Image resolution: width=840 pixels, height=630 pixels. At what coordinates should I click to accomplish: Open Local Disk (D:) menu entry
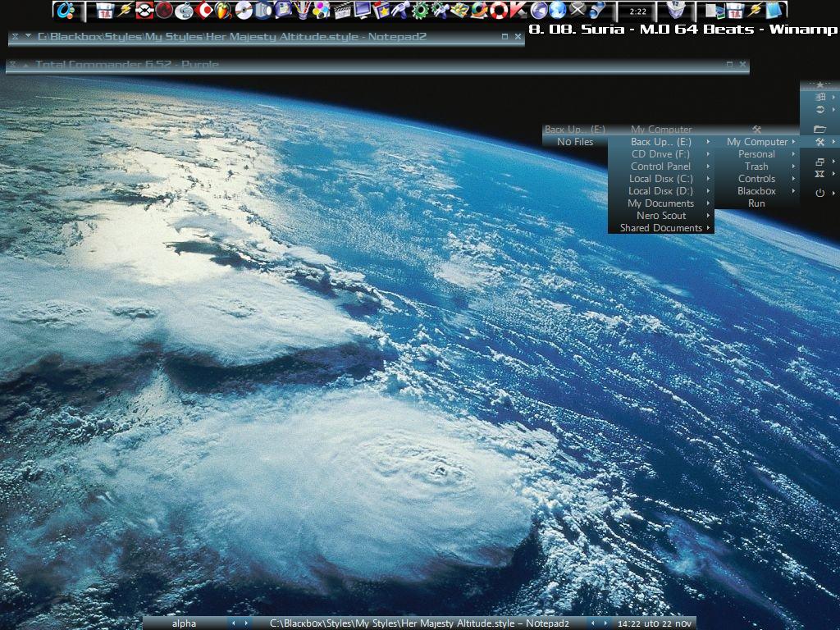click(x=660, y=191)
